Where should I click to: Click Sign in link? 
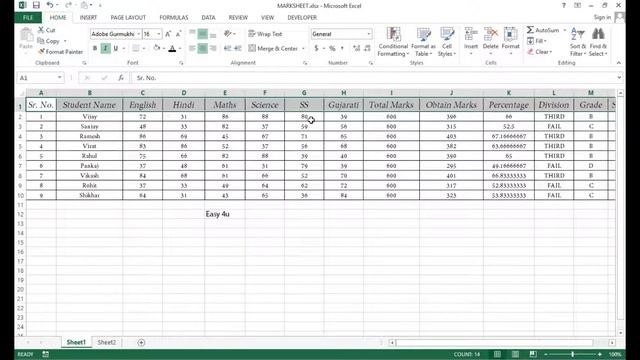pyautogui.click(x=602, y=17)
